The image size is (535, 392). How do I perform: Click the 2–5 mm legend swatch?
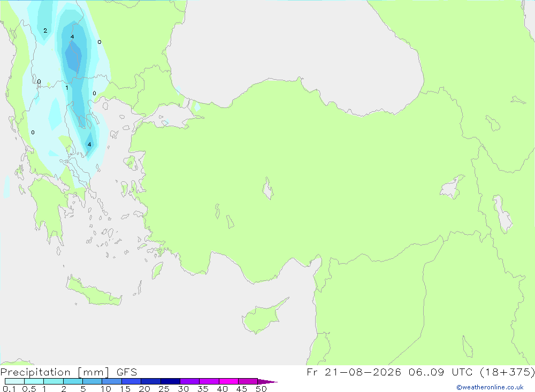pyautogui.click(x=73, y=381)
